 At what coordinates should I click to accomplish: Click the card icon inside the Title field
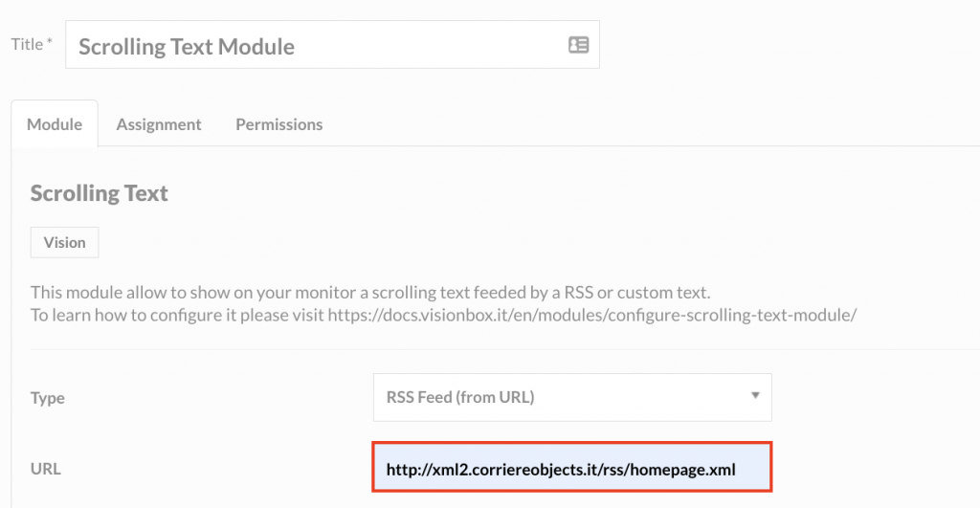[578, 45]
